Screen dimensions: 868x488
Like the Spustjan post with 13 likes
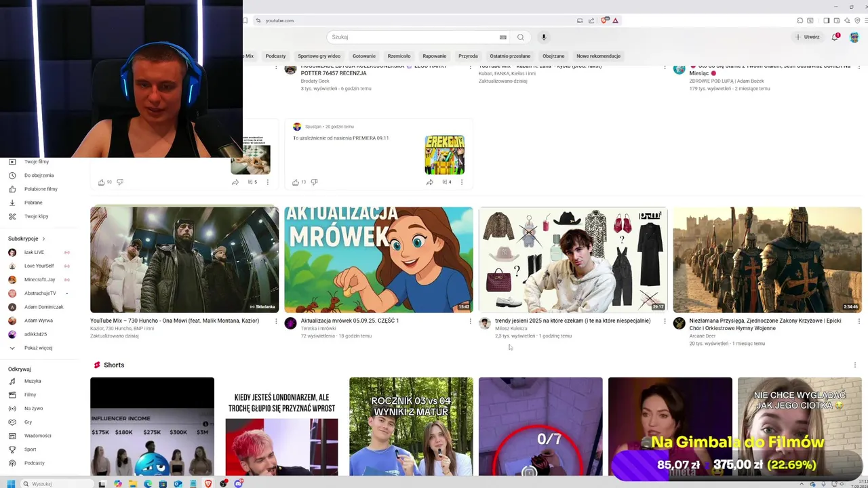[296, 182]
